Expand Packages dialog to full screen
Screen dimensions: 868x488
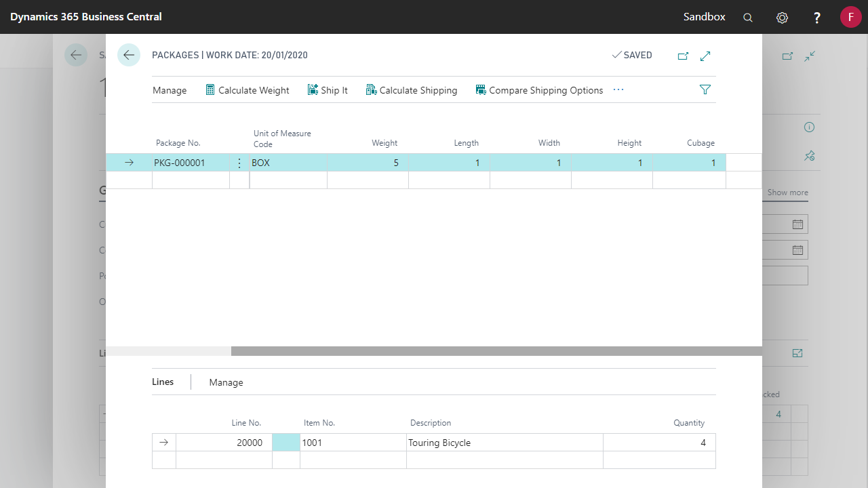tap(705, 56)
